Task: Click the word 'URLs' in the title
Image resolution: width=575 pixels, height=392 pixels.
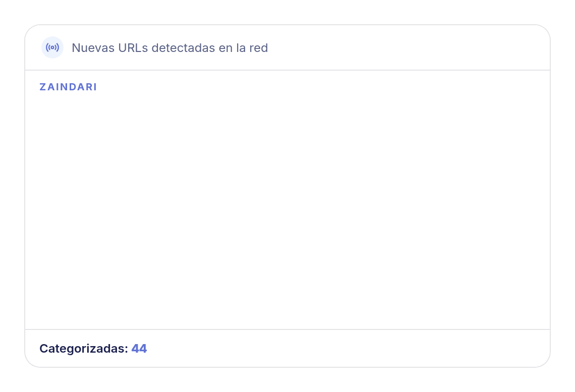Action: tap(133, 47)
